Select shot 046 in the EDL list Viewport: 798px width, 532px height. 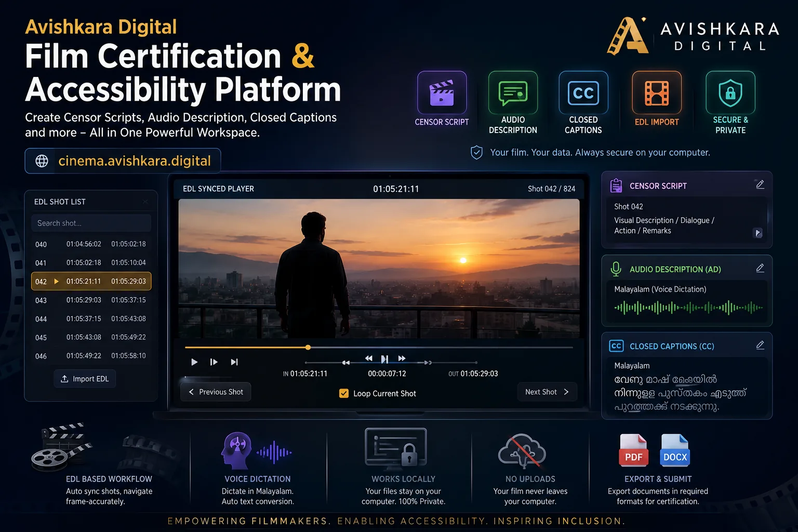pyautogui.click(x=91, y=356)
